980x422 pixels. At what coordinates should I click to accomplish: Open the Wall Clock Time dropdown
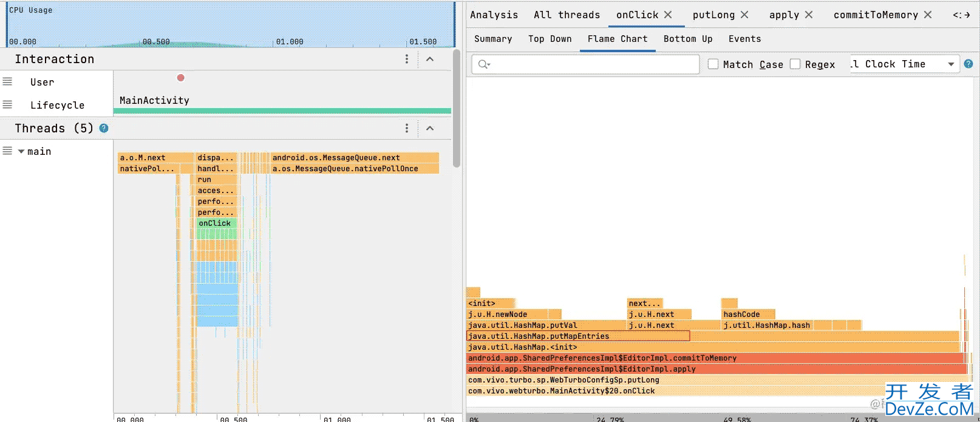point(903,64)
